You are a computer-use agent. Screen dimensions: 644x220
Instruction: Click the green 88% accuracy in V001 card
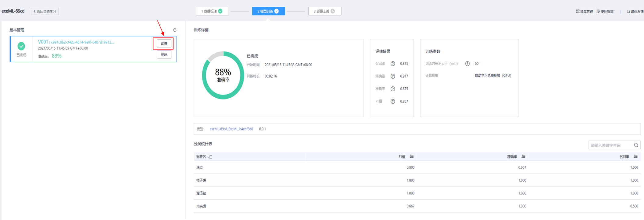tap(57, 56)
